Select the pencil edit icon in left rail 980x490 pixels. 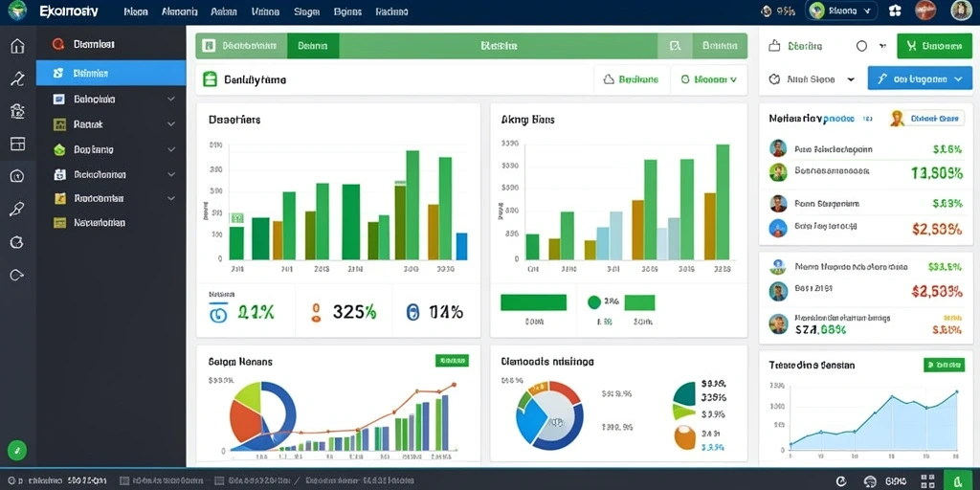coord(17,78)
